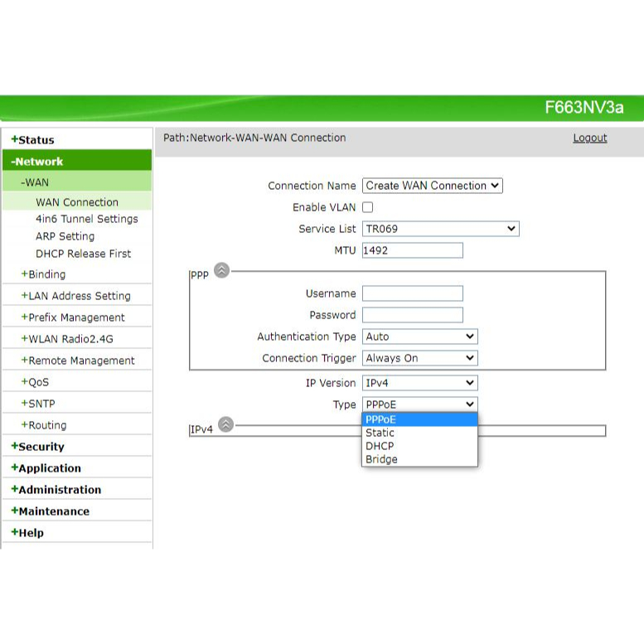The width and height of the screenshot is (644, 644).
Task: Enable the VLAN checkbox
Action: pos(368,207)
